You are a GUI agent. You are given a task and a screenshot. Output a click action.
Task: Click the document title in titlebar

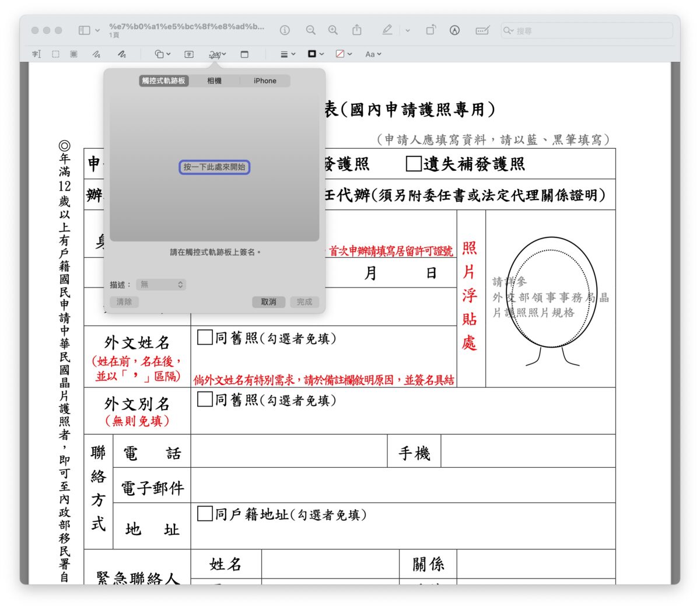187,26
